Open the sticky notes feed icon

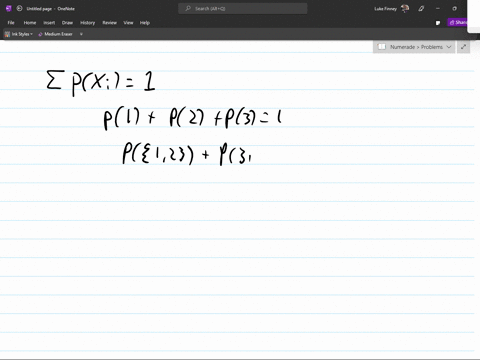point(438,23)
